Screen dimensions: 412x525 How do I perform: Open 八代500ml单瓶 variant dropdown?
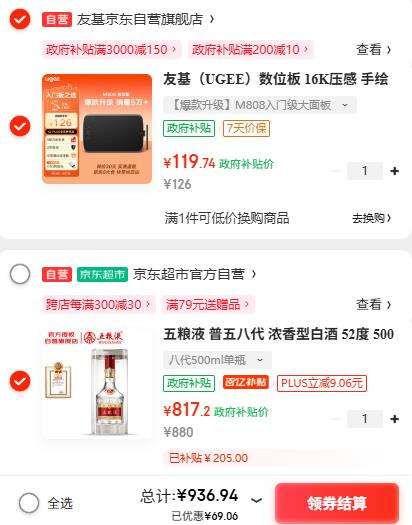pos(217,360)
